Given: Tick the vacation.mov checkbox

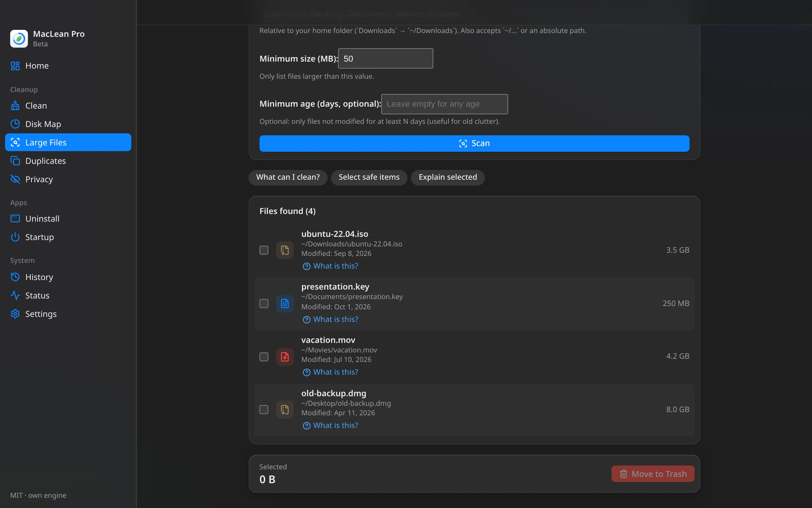Looking at the screenshot, I should coord(264,357).
